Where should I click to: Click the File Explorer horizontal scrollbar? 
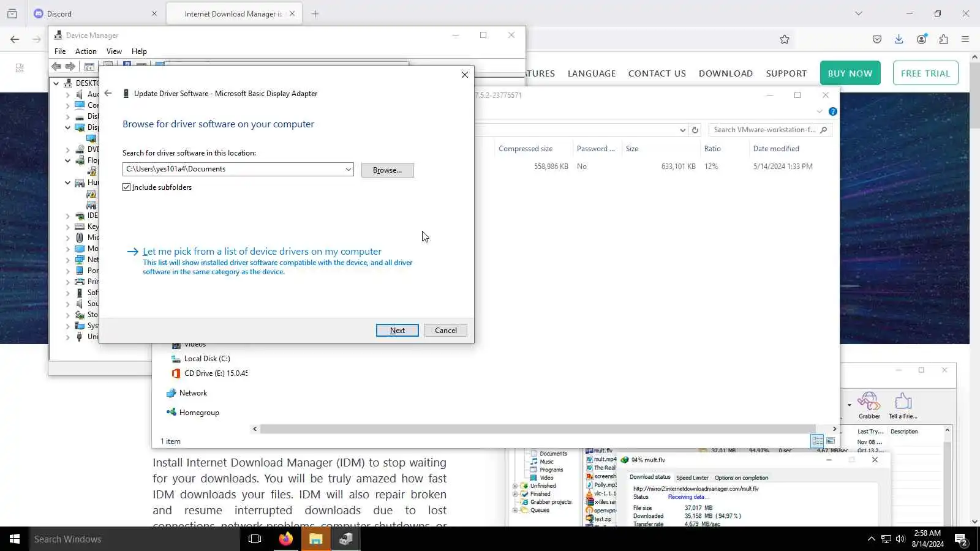(538, 429)
